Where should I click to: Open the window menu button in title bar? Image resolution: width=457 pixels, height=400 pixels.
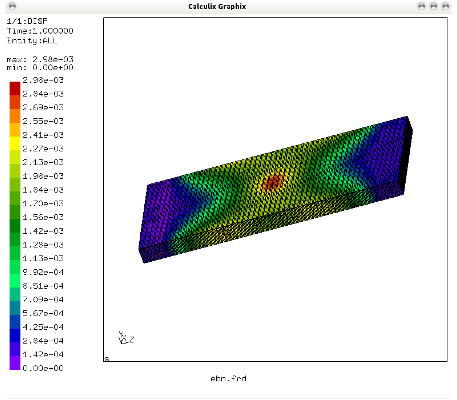coord(12,6)
